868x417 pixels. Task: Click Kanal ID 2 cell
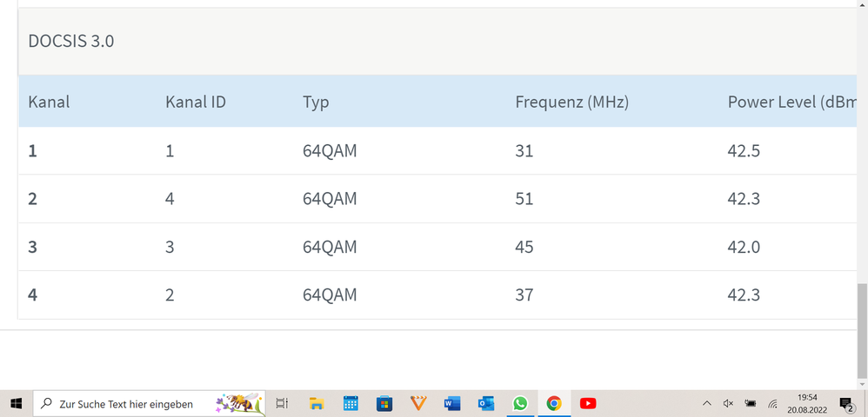pyautogui.click(x=170, y=295)
